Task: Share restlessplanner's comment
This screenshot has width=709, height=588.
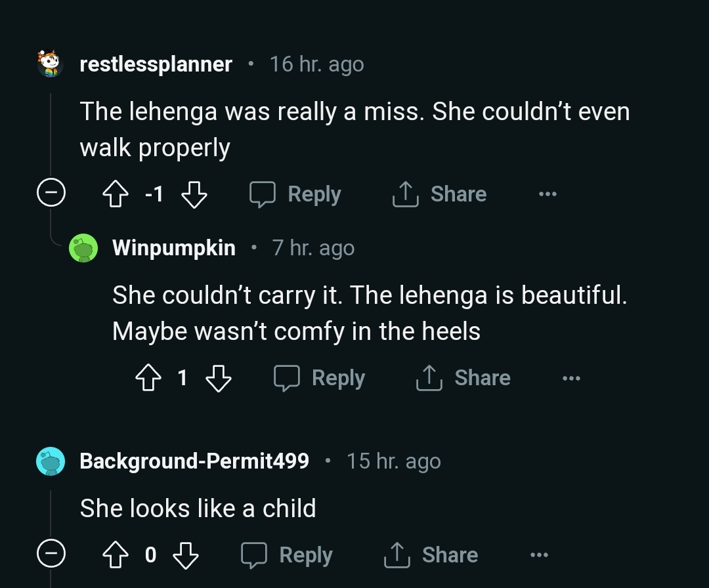Action: (x=440, y=195)
